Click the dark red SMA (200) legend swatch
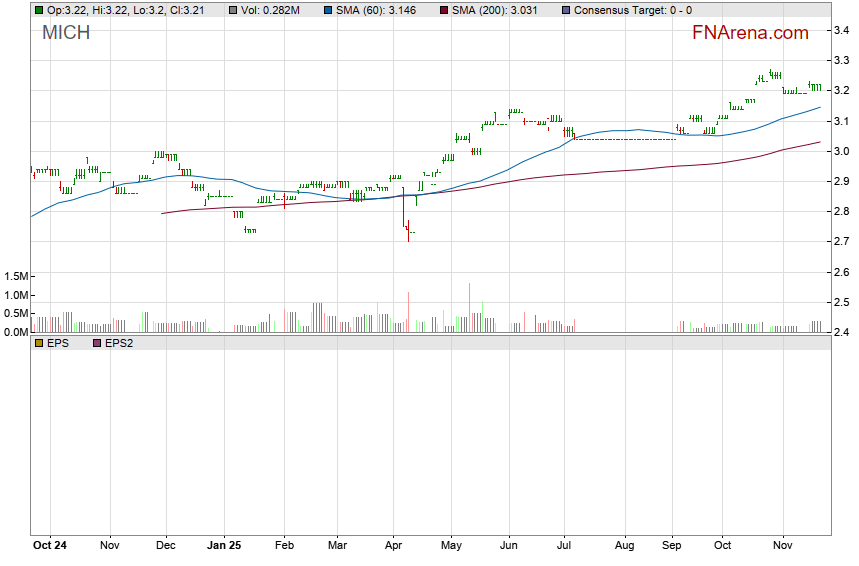This screenshot has width=859, height=566. click(x=445, y=10)
